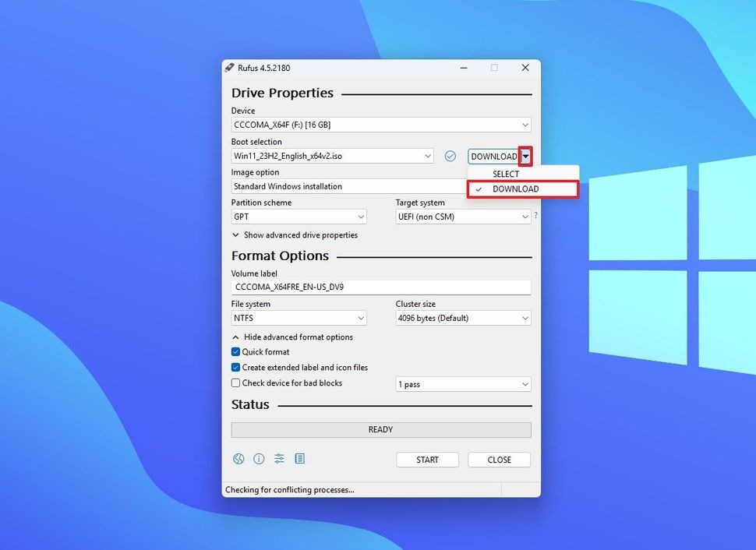Image resolution: width=756 pixels, height=550 pixels.
Task: Open the Cluster size dropdown
Action: tap(463, 318)
